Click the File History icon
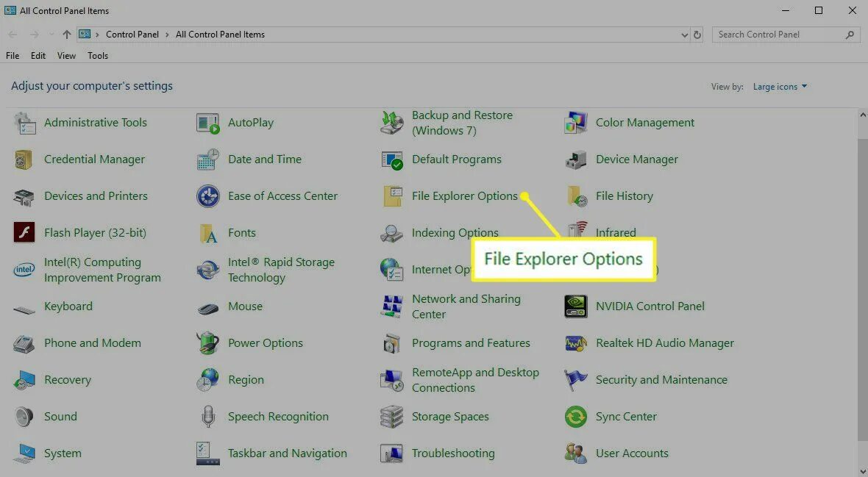 click(576, 196)
